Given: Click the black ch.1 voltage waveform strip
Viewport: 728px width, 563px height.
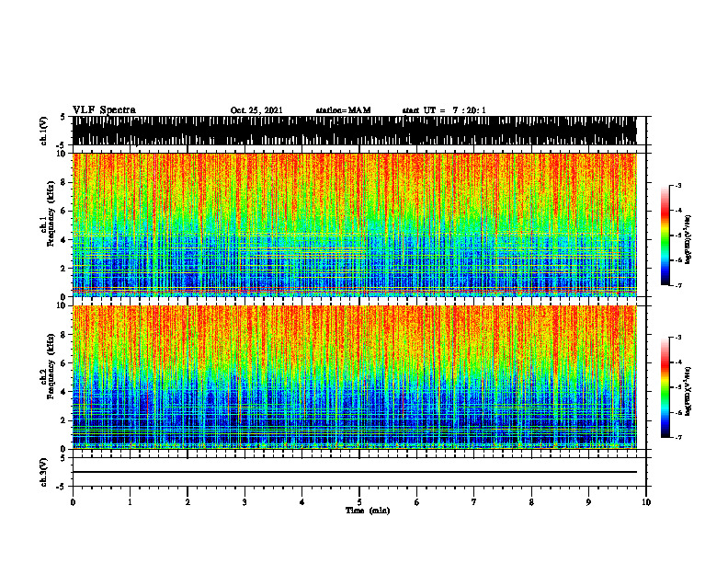Looking at the screenshot, I should point(354,131).
